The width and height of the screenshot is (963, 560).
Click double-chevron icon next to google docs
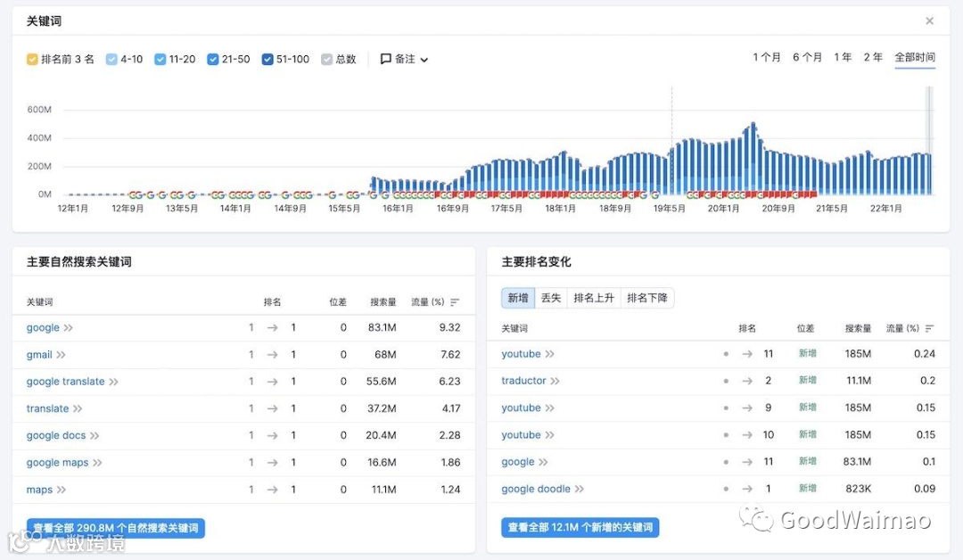tap(95, 436)
